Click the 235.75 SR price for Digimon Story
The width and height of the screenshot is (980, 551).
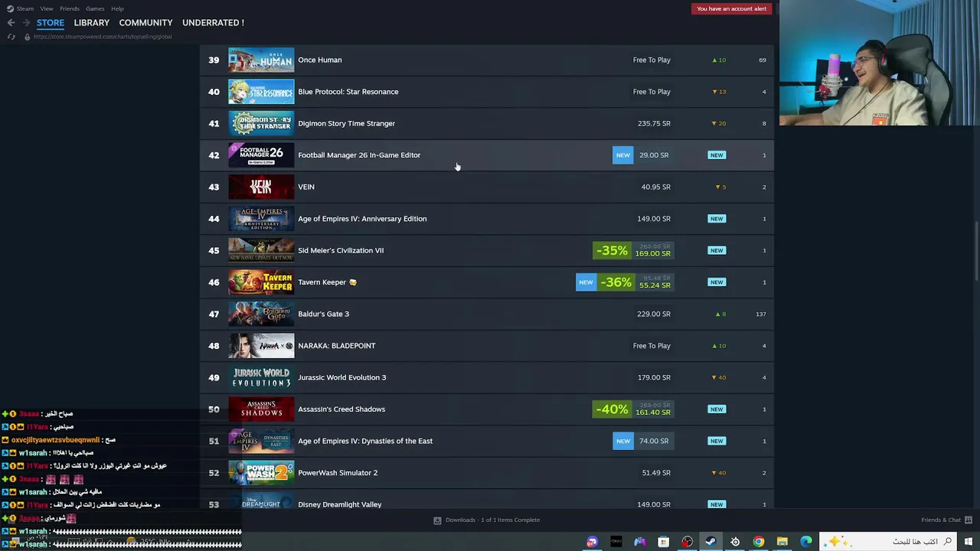(654, 123)
